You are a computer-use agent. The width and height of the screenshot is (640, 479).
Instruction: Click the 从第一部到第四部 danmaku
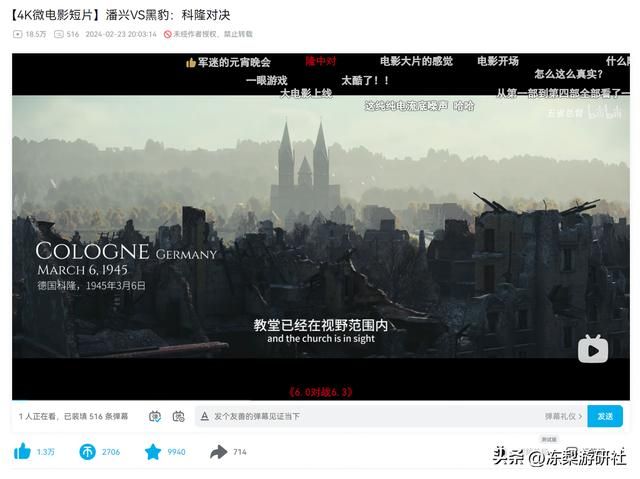click(x=563, y=93)
